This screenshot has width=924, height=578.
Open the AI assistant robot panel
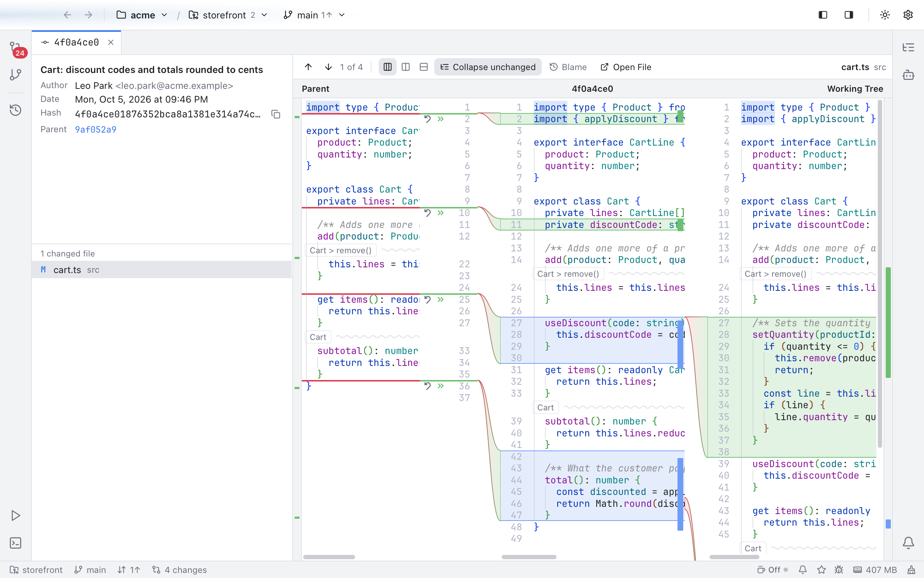[908, 74]
